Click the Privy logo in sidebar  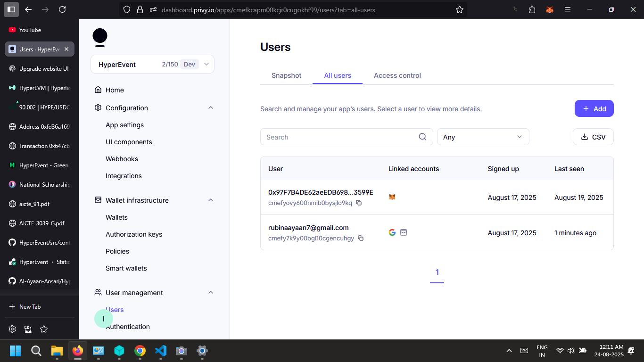(100, 37)
